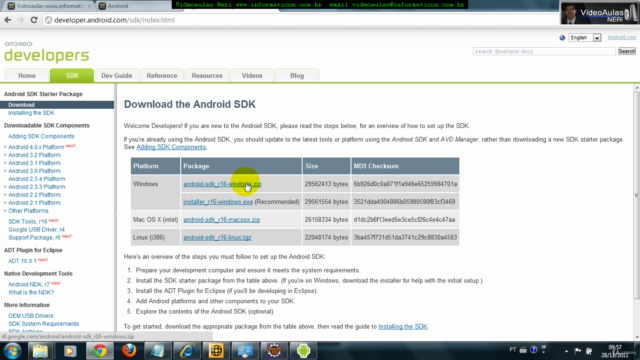This screenshot has width=640, height=360.
Task: Click the page vertical scrollbar
Action: pos(636,196)
